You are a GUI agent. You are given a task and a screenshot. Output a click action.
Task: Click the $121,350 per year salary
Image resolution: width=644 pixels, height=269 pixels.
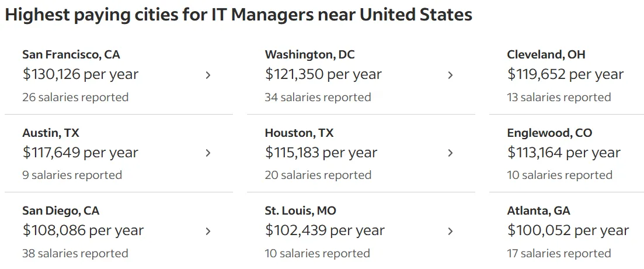[x=323, y=74]
